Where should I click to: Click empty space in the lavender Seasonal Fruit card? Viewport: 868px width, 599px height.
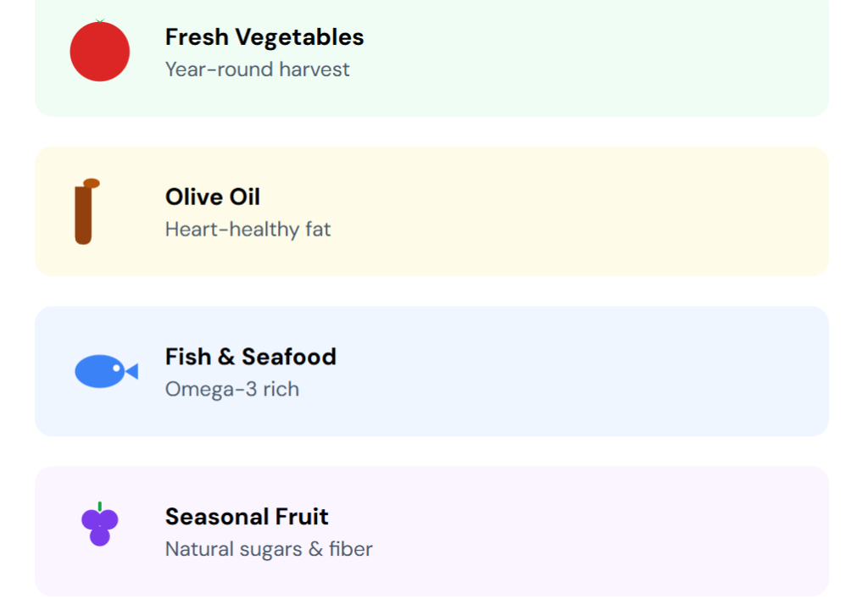[x=593, y=531]
